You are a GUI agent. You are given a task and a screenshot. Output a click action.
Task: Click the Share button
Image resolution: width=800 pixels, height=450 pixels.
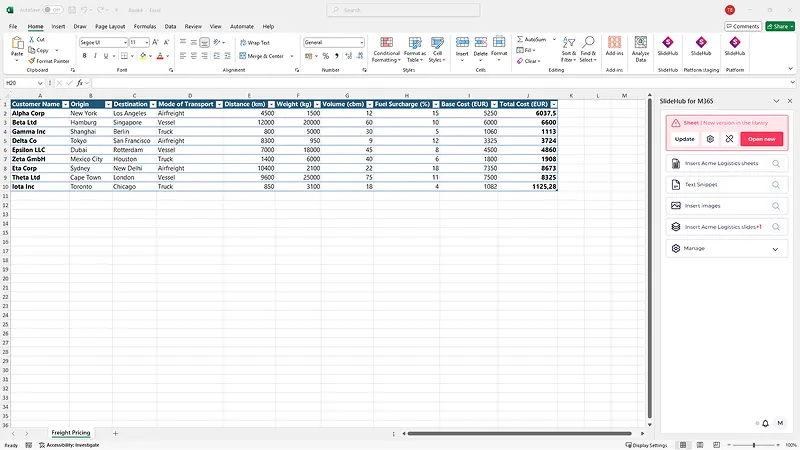tap(780, 26)
